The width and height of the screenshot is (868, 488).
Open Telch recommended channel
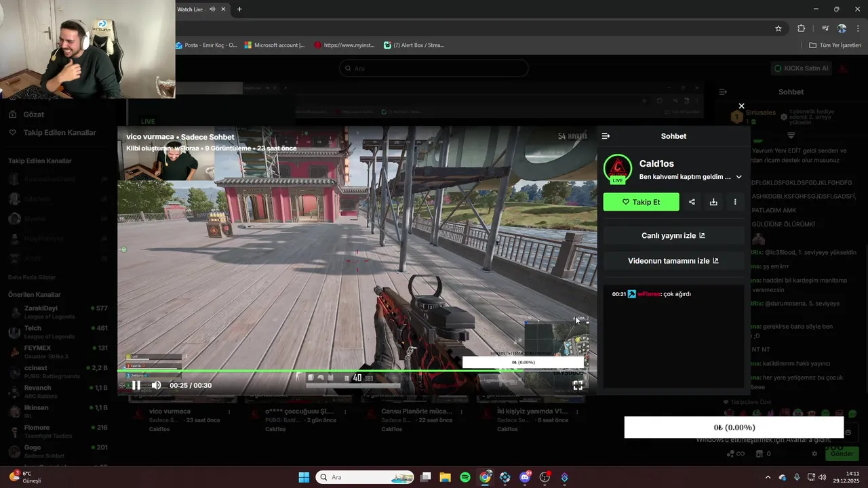58,332
